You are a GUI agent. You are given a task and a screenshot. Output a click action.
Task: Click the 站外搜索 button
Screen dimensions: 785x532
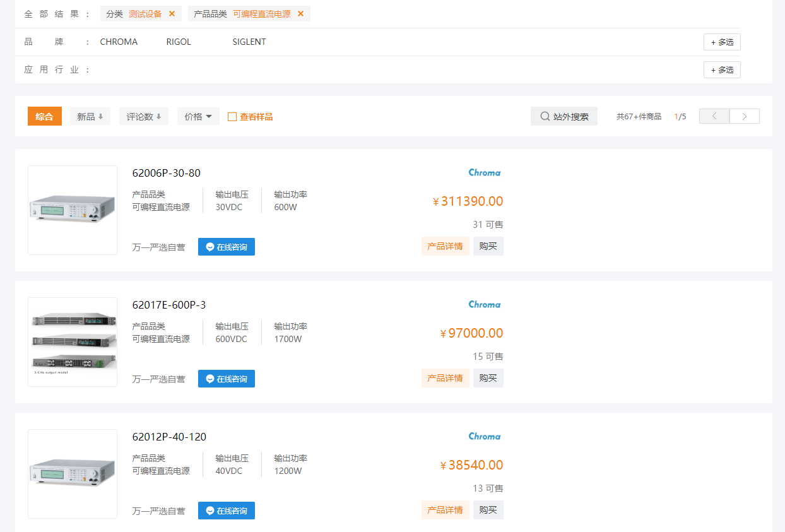(564, 117)
